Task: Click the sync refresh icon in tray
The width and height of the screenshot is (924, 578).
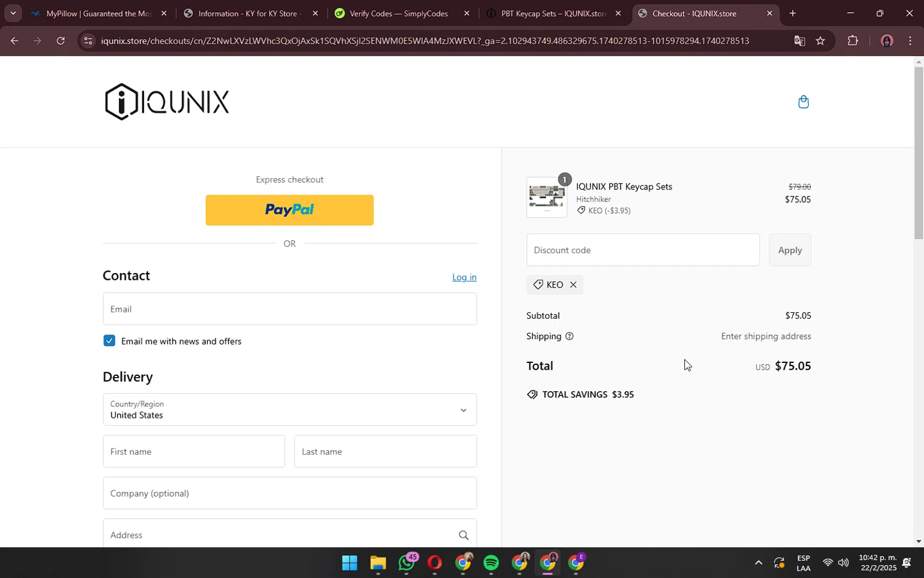Action: point(779,563)
